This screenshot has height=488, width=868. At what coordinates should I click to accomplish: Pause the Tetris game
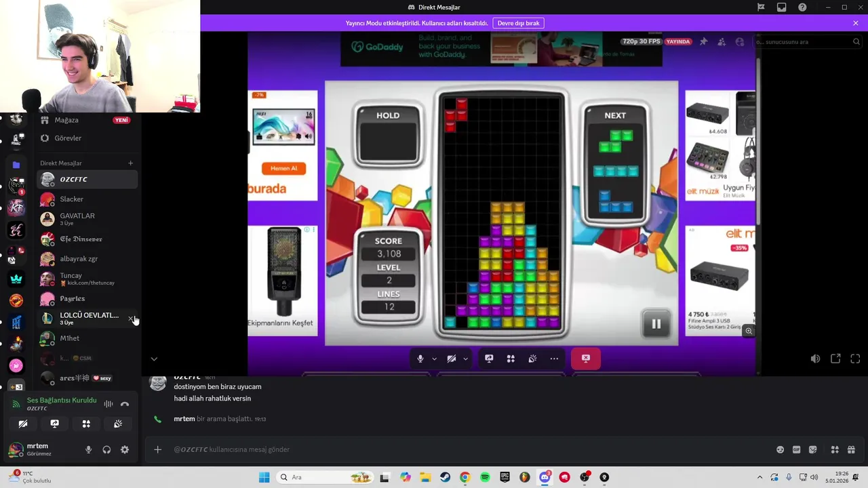[x=656, y=324]
